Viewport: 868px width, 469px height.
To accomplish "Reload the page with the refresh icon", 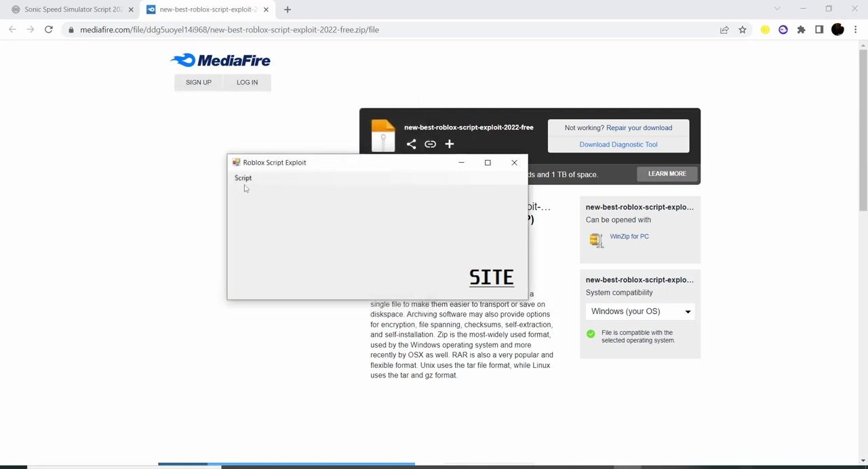I will click(49, 30).
